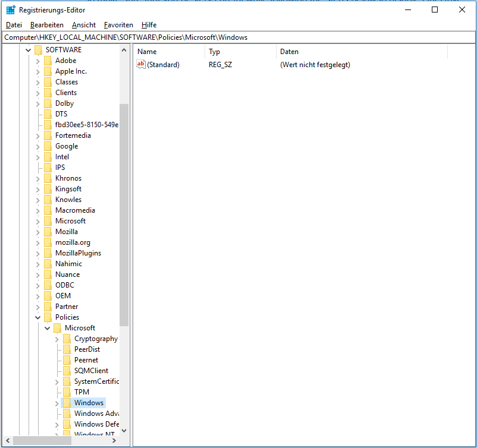Select the IPS folder icon
This screenshot has width=477, height=448.
48,168
